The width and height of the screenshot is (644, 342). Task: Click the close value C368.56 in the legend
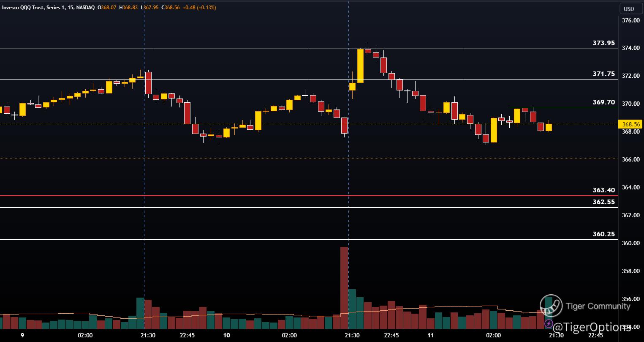click(x=171, y=8)
